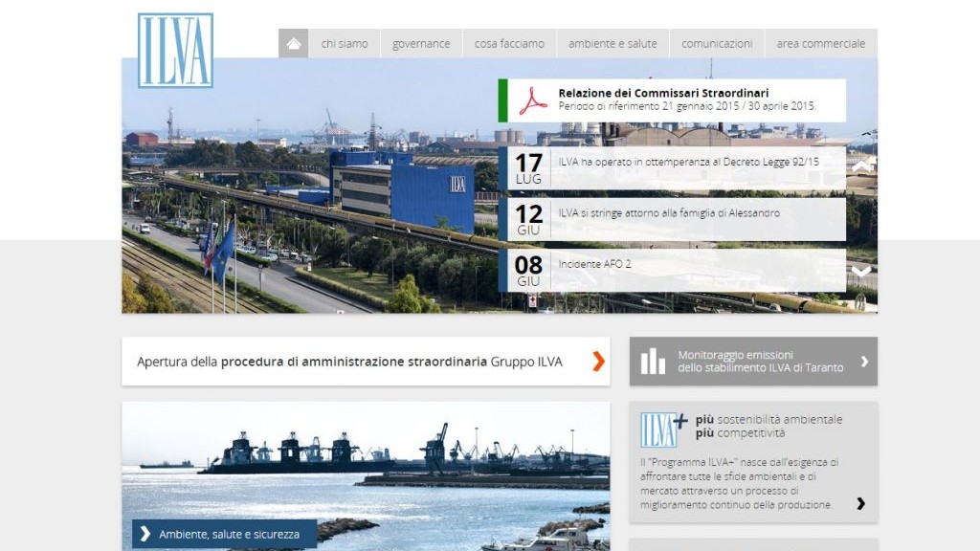The image size is (980, 551).
Task: Go to the home page icon
Action: click(x=294, y=44)
